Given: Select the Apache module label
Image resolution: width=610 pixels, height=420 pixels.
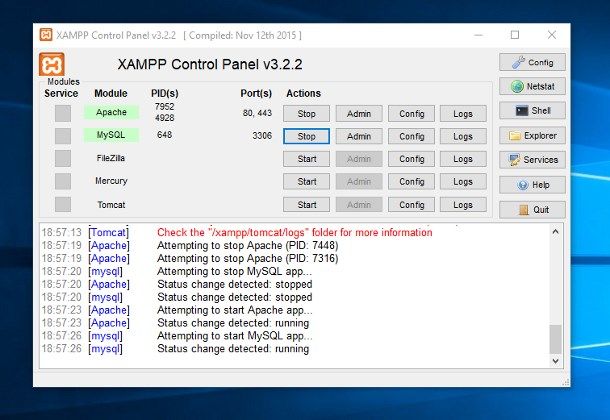Looking at the screenshot, I should pos(111,112).
